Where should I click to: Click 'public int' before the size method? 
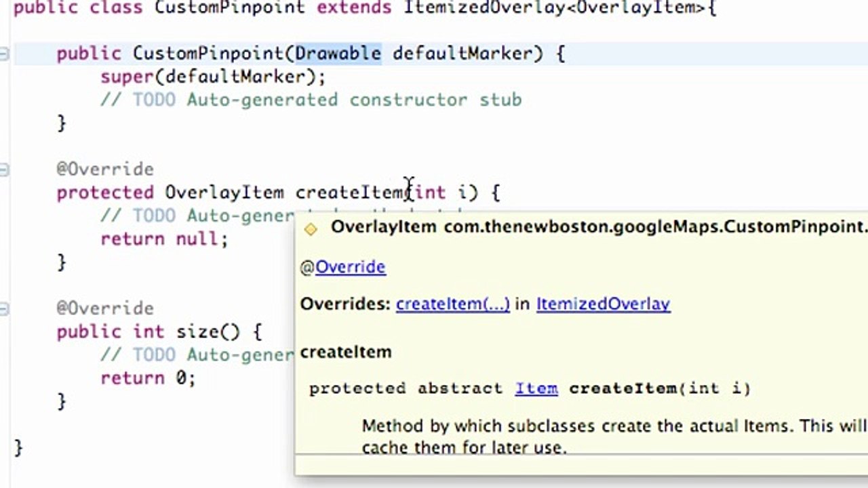coord(111,332)
